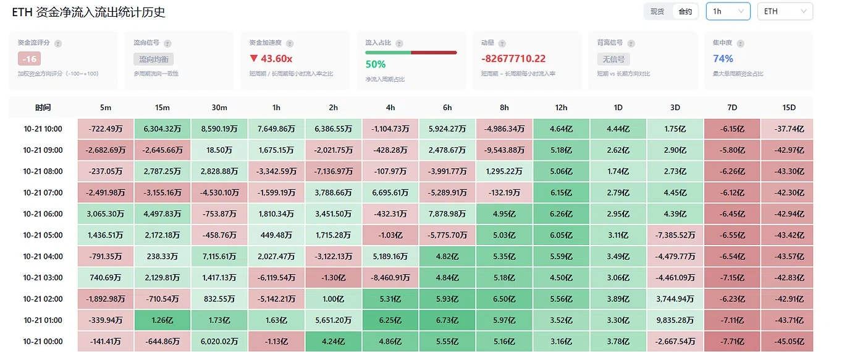Click the 8h column header

[x=504, y=108]
